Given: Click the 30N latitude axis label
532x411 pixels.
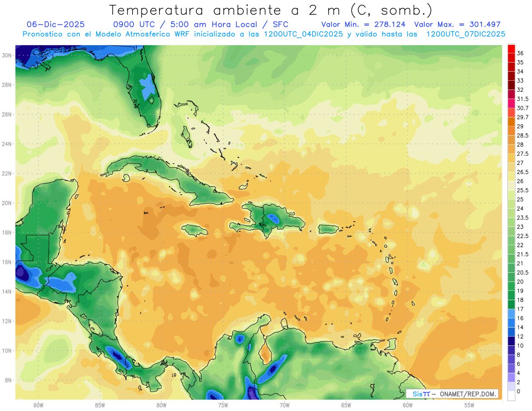Looking at the screenshot, I should pos(7,55).
